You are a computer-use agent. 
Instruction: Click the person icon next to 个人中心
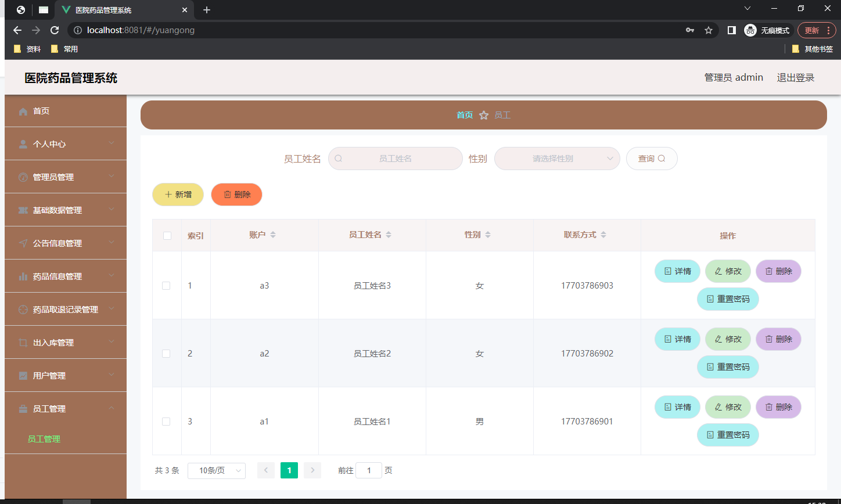point(22,143)
